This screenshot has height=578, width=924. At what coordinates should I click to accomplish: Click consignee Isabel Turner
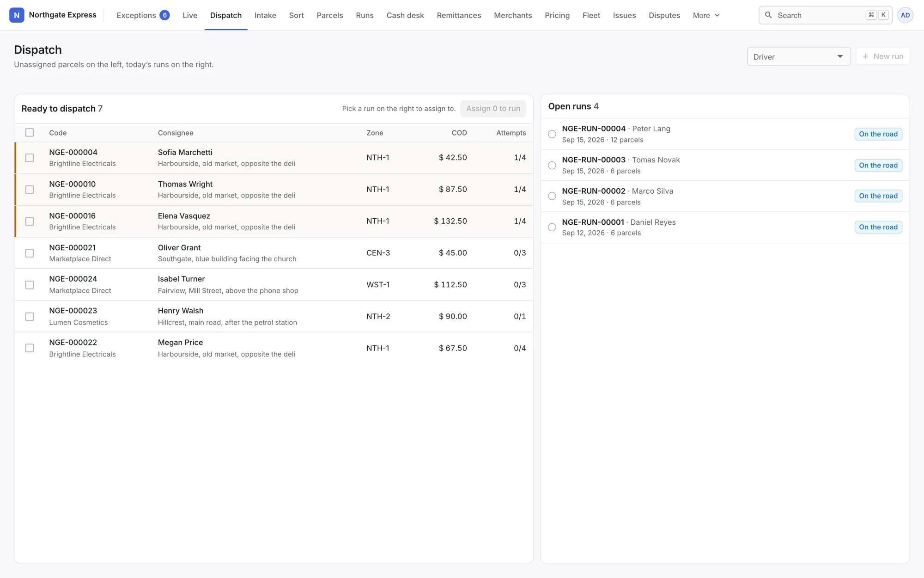click(x=181, y=279)
